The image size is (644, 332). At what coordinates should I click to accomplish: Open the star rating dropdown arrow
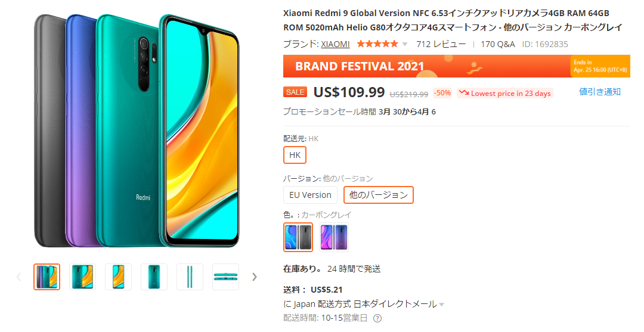pos(404,44)
